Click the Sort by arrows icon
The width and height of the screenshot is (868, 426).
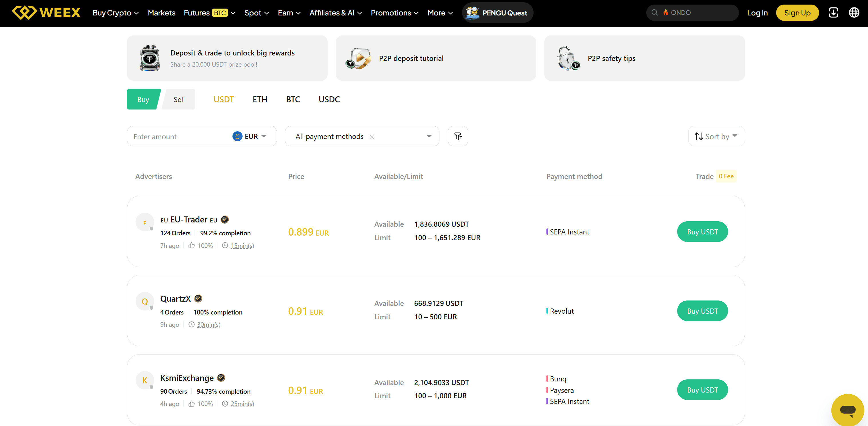pos(699,136)
